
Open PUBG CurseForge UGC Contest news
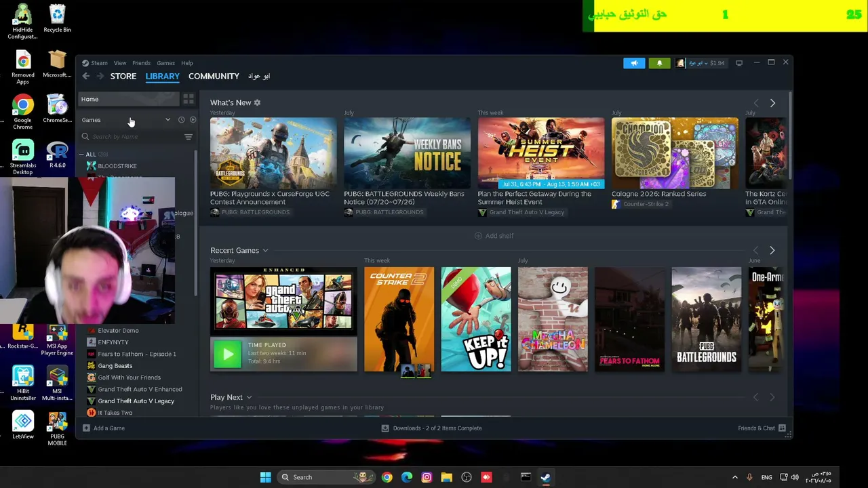click(273, 153)
